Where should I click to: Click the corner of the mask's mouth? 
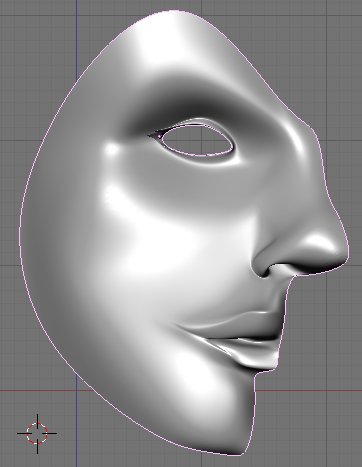[x=177, y=325]
